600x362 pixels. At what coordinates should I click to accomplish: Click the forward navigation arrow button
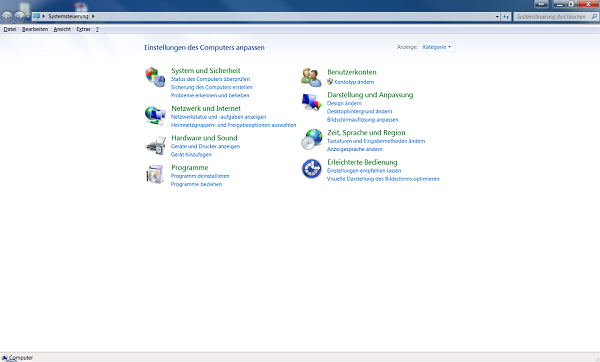point(20,16)
